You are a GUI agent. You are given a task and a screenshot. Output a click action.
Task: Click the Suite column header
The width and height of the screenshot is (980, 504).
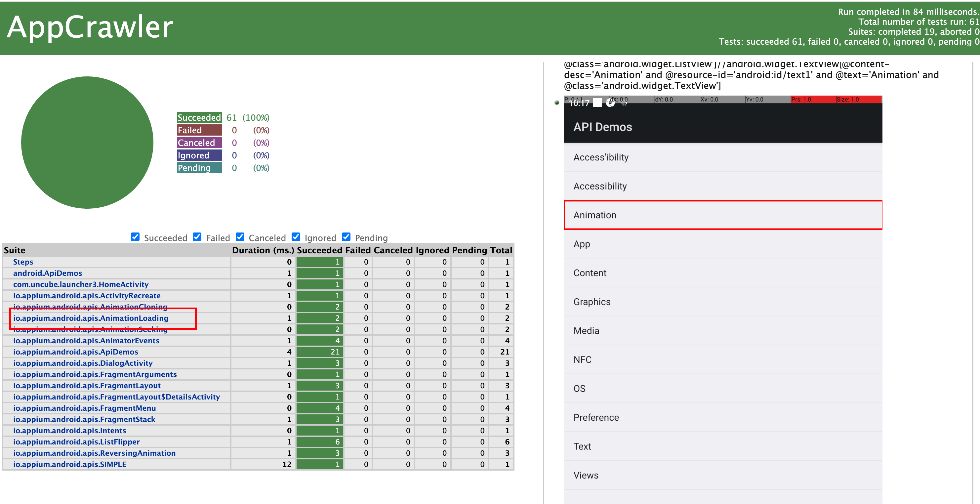tap(15, 250)
